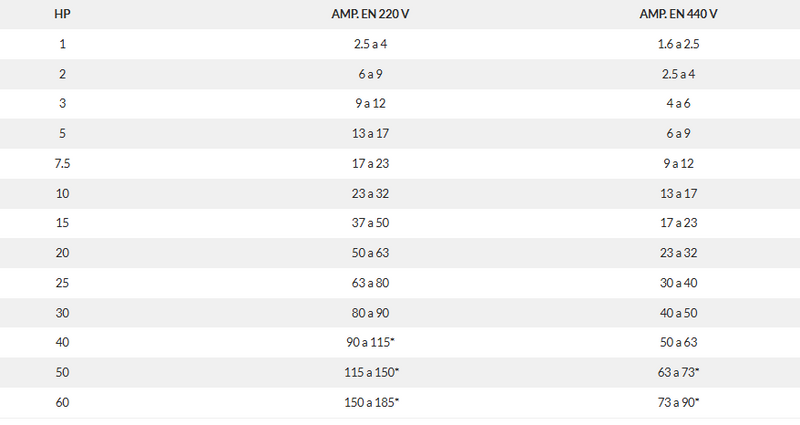This screenshot has height=425, width=800.
Task: Select the 60 HP row label
Action: 63,401
